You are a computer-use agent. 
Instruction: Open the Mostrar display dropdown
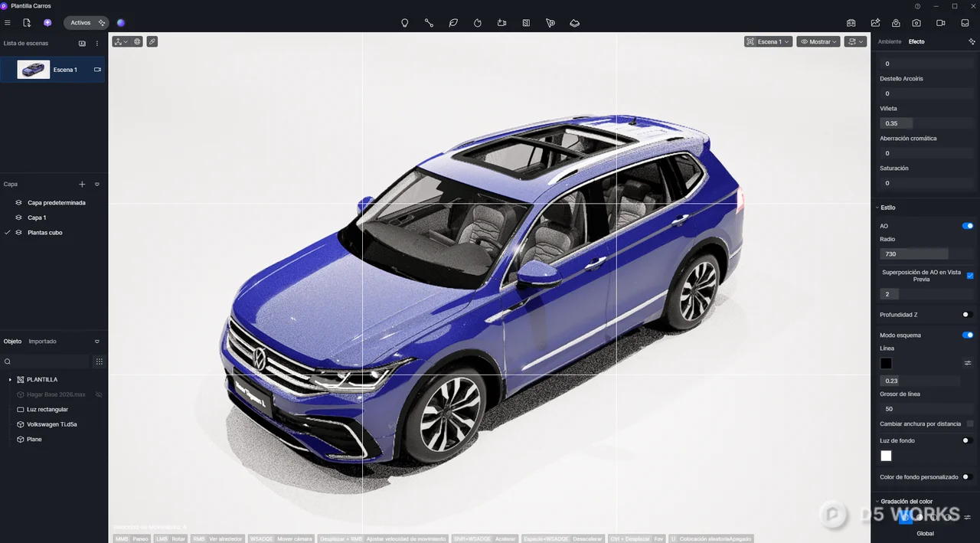(x=818, y=41)
